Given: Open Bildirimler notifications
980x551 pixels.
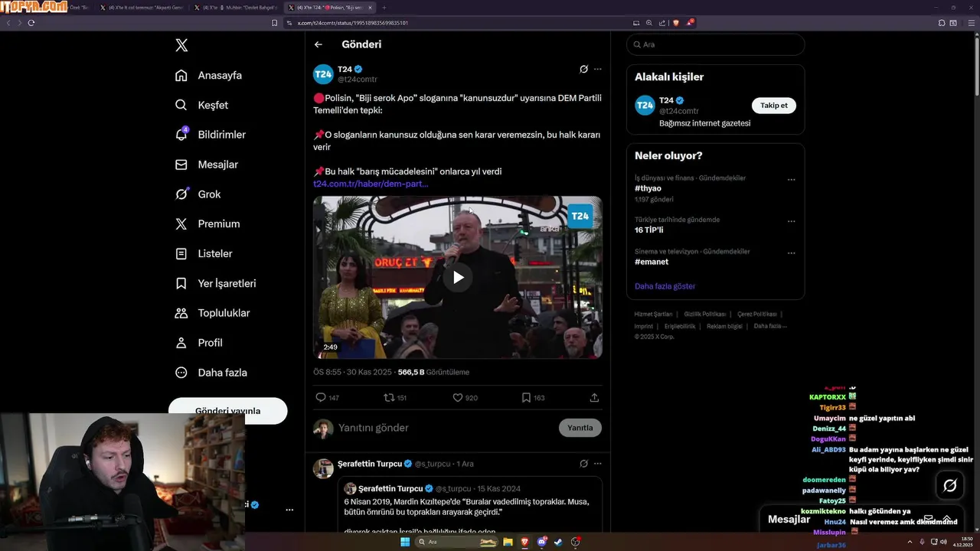Looking at the screenshot, I should pyautogui.click(x=211, y=135).
